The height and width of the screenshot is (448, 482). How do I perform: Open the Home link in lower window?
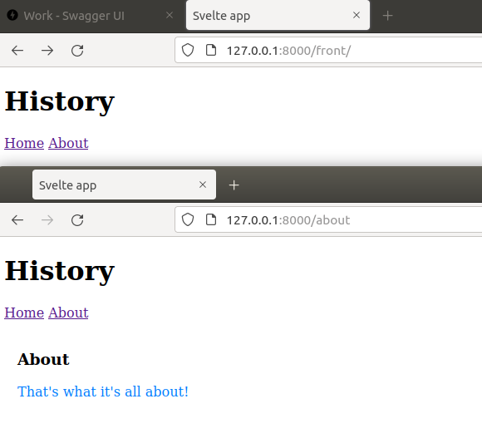pos(24,313)
